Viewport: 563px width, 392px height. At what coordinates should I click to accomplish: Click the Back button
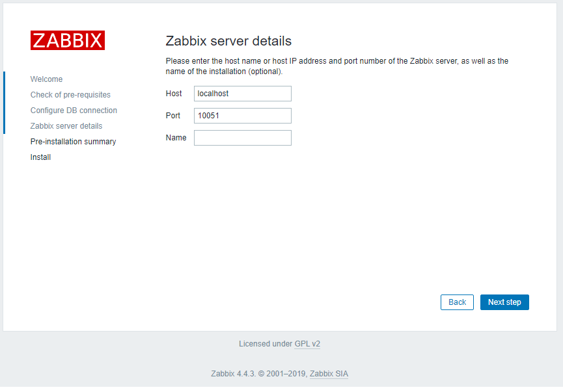tap(457, 302)
